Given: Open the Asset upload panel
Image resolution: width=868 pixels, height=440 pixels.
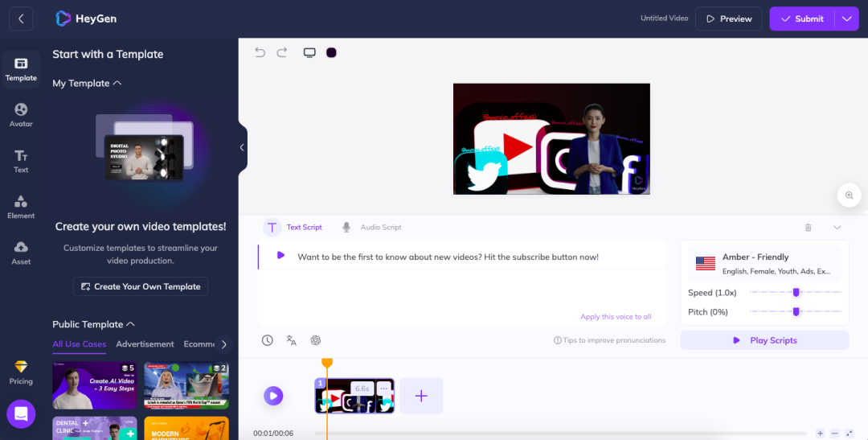Looking at the screenshot, I should click(x=21, y=253).
